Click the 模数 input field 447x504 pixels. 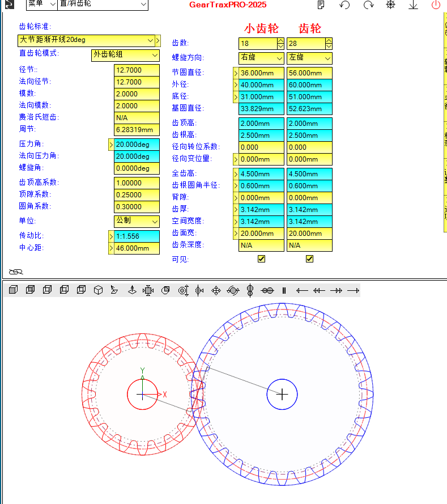(136, 94)
